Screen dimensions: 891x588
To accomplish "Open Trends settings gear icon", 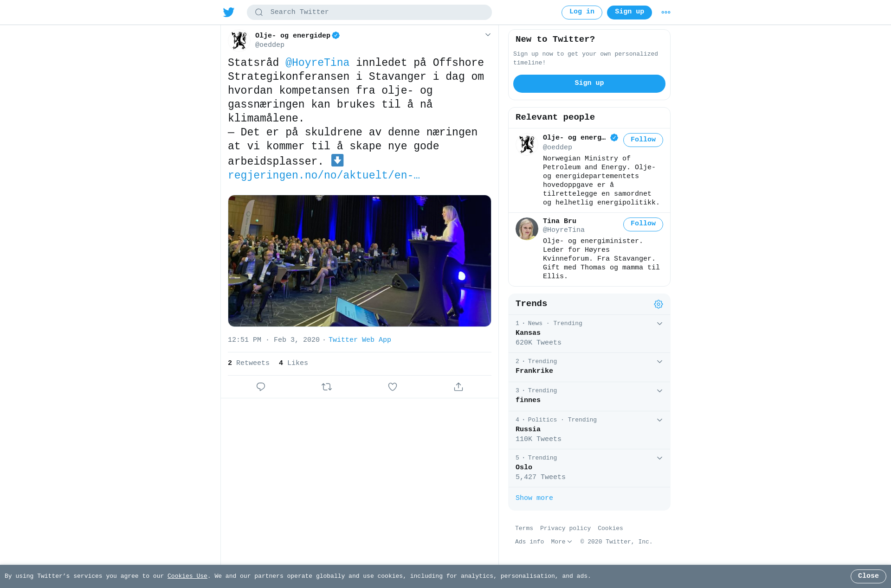I will point(659,304).
